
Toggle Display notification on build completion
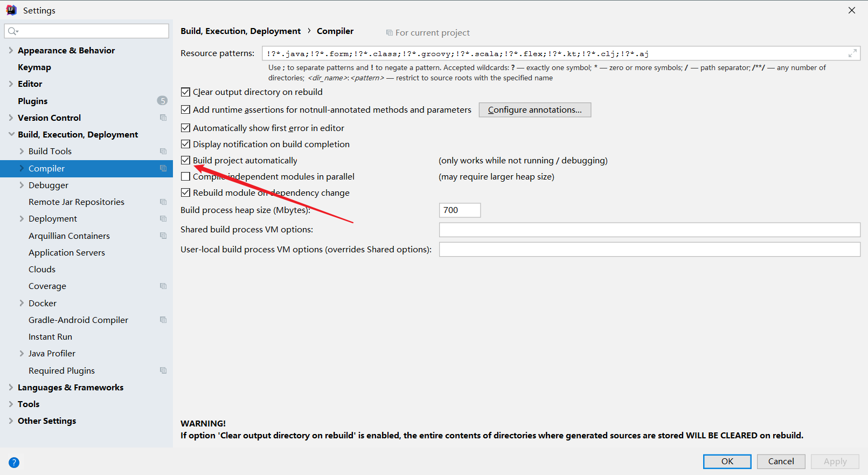[x=185, y=144]
